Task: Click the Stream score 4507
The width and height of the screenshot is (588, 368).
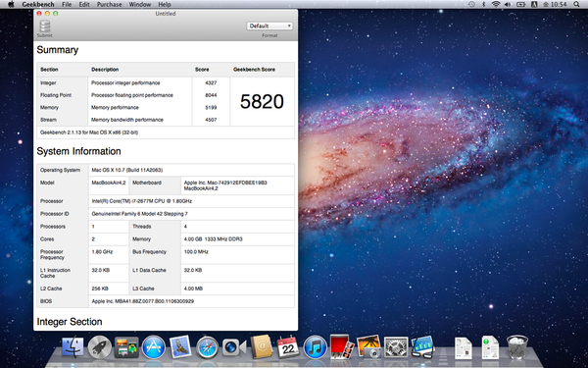Action: tap(211, 120)
